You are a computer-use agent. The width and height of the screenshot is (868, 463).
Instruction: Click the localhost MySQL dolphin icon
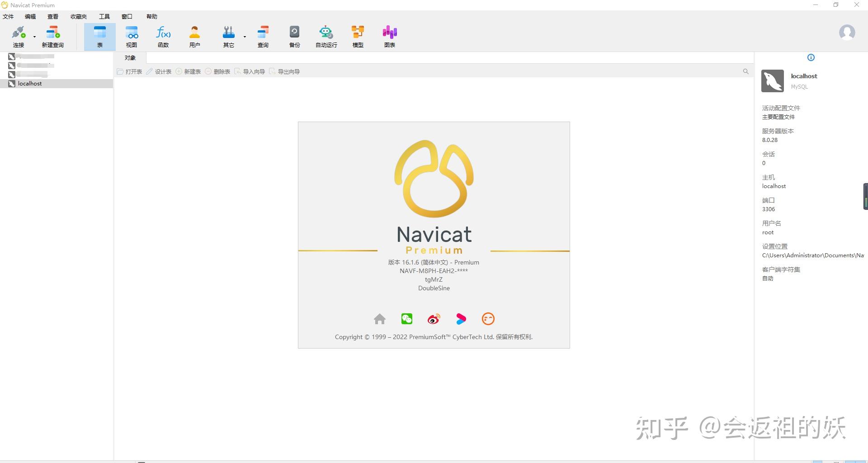tap(773, 81)
